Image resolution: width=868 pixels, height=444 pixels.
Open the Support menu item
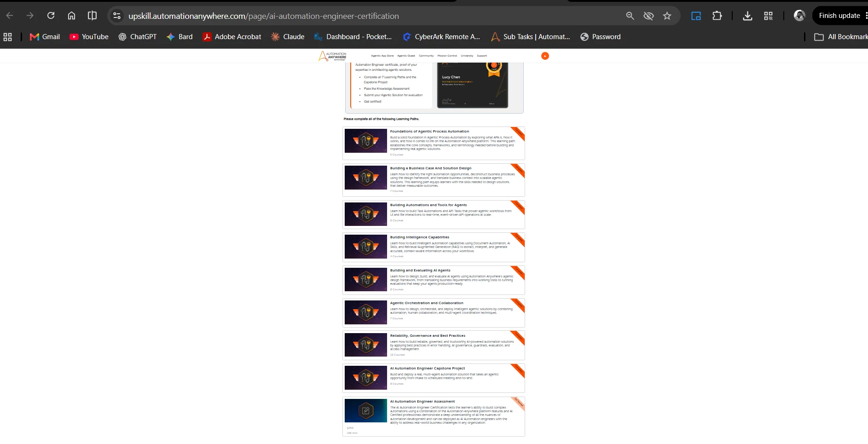(x=482, y=56)
